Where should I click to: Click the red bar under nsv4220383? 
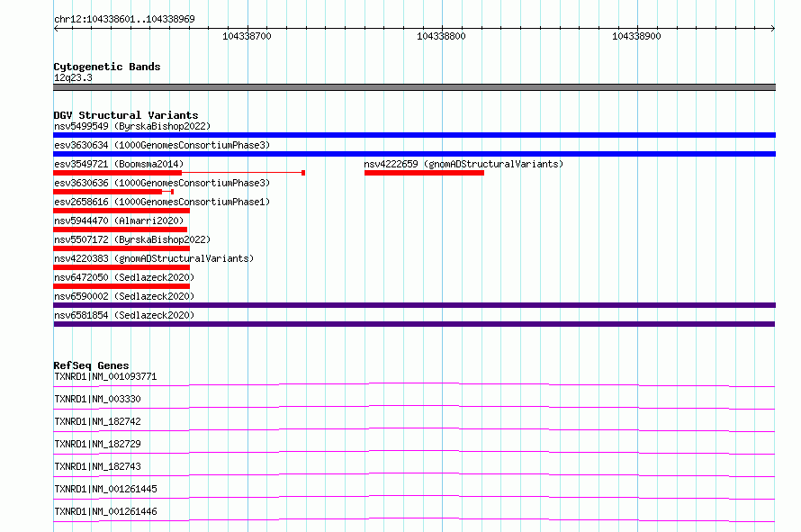(121, 267)
